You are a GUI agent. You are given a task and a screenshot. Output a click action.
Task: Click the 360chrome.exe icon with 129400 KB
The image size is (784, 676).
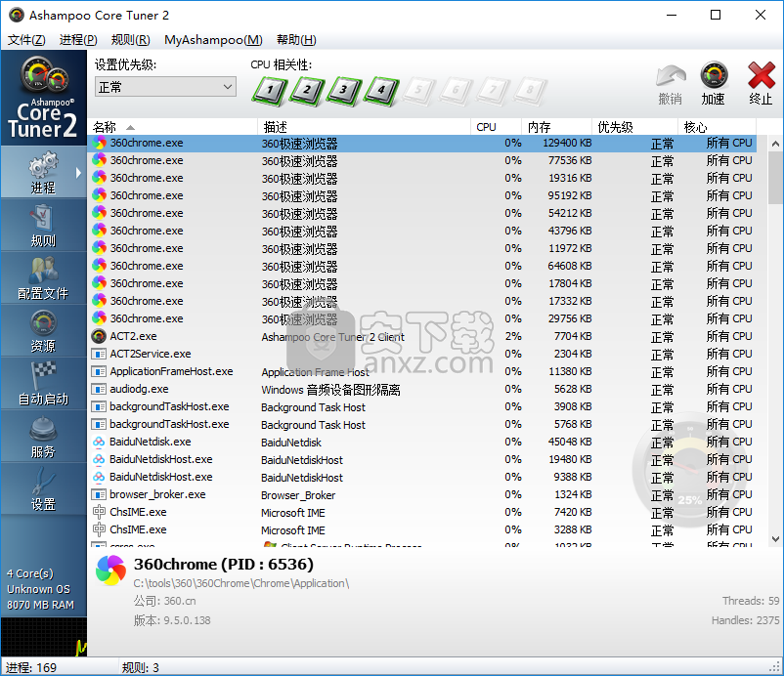99,143
